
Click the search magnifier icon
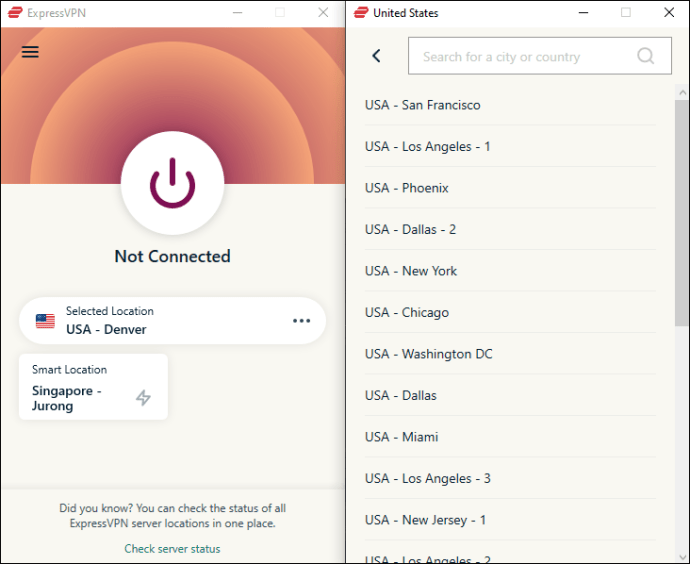[x=646, y=56]
